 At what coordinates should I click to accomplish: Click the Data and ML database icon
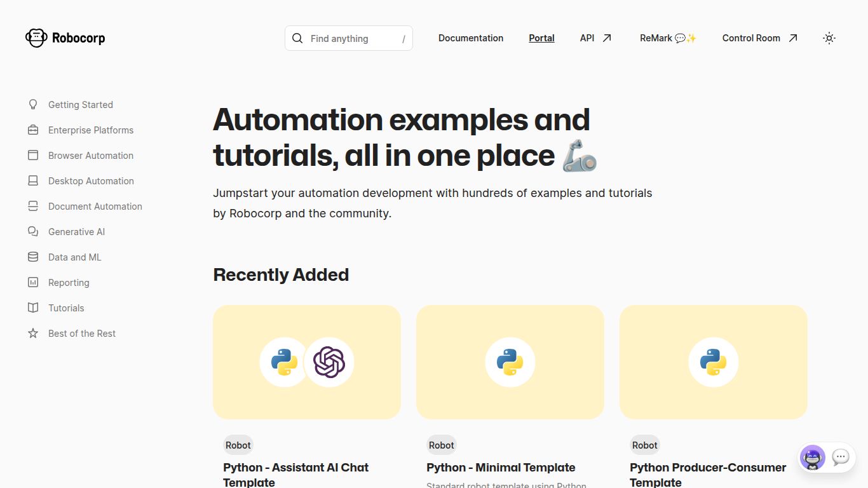[x=33, y=257]
